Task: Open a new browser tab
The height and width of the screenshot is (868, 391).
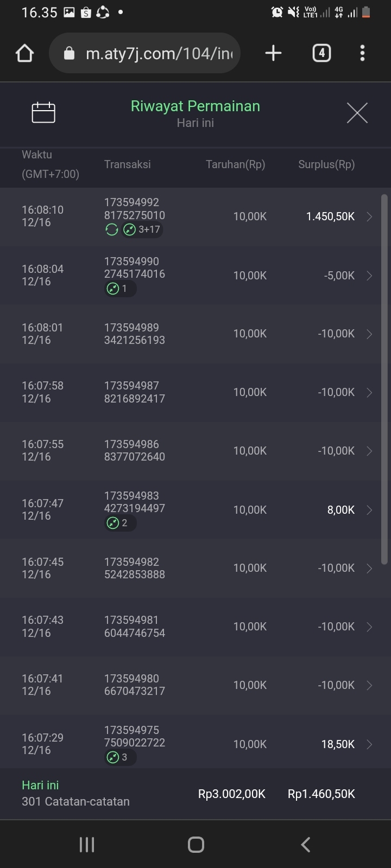Action: [x=273, y=53]
